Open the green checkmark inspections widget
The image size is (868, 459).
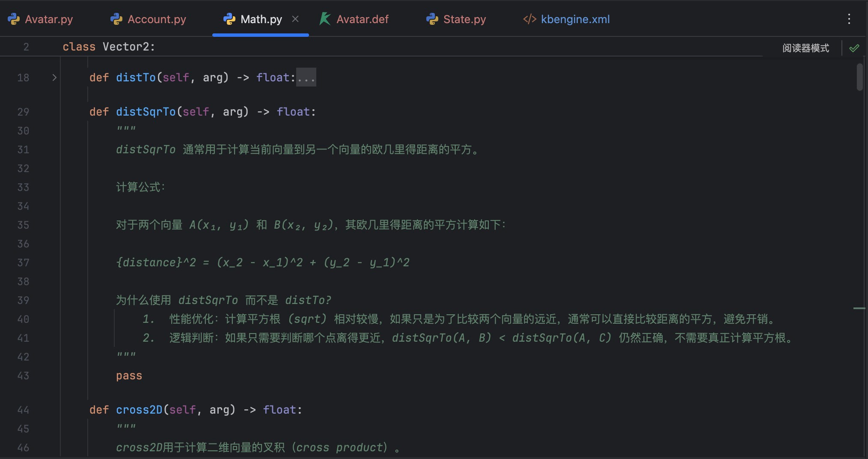click(854, 48)
